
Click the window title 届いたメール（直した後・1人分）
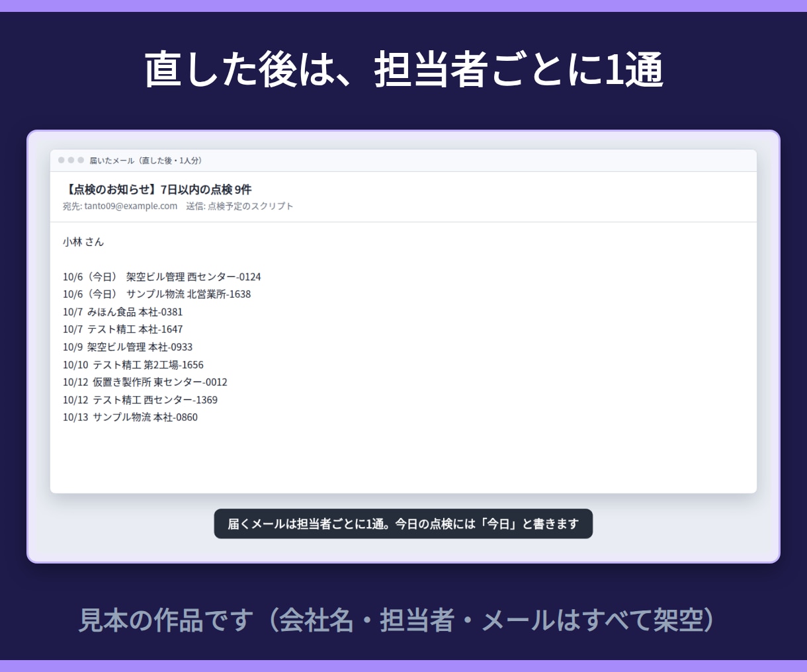point(146,160)
